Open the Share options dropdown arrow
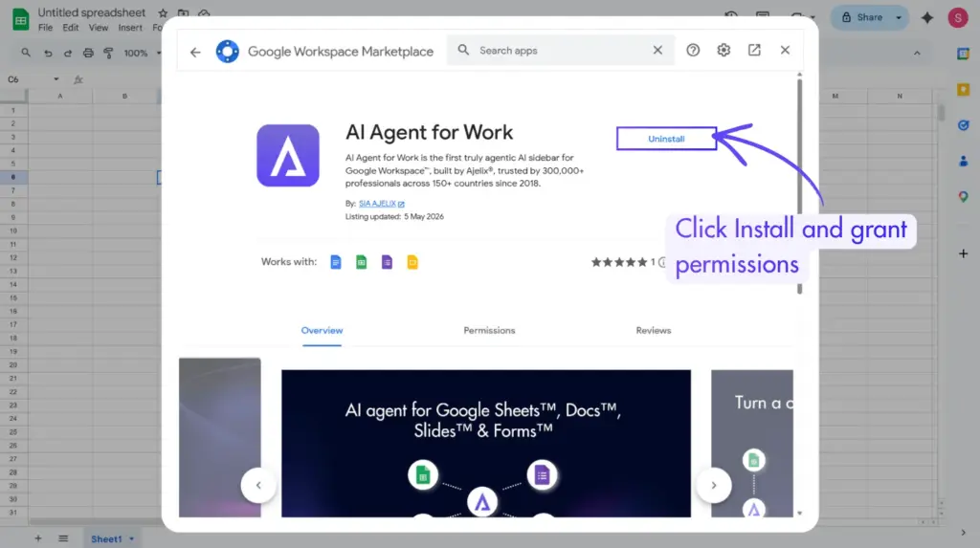 (x=899, y=17)
